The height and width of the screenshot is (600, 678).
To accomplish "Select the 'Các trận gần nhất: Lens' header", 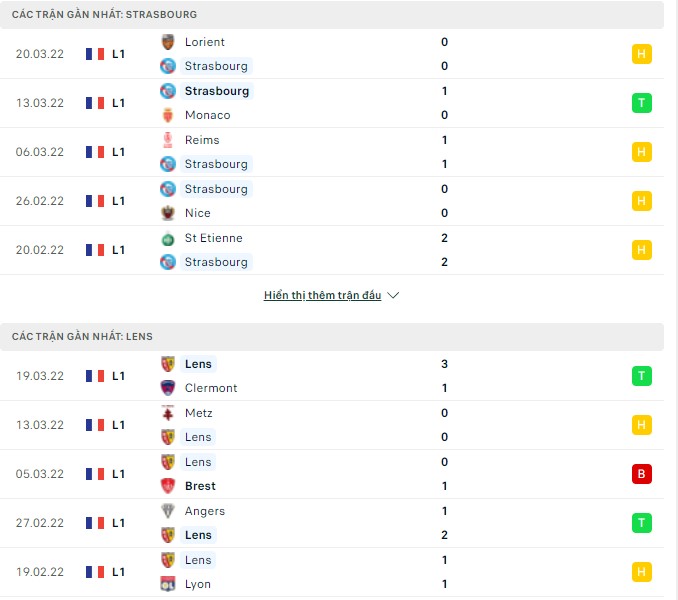I will 82,337.
